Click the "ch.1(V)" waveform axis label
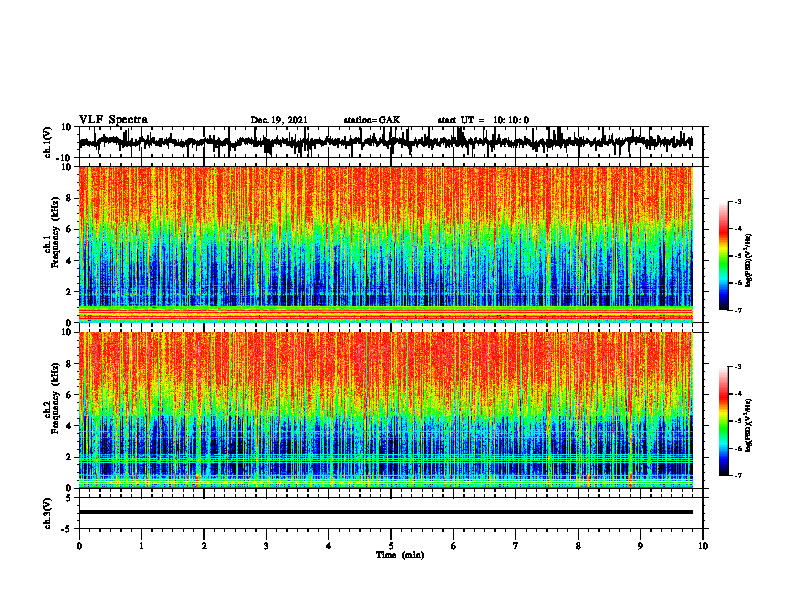The height and width of the screenshot is (612, 792). point(48,142)
